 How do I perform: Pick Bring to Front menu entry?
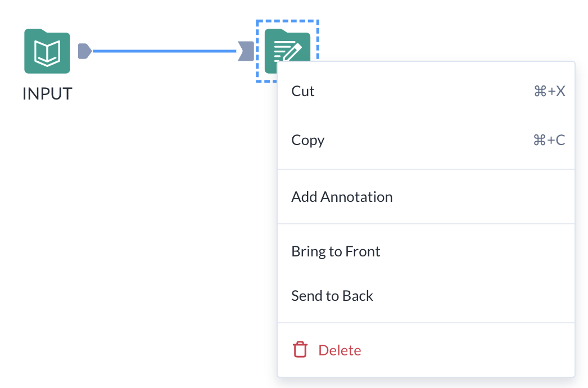coord(336,251)
